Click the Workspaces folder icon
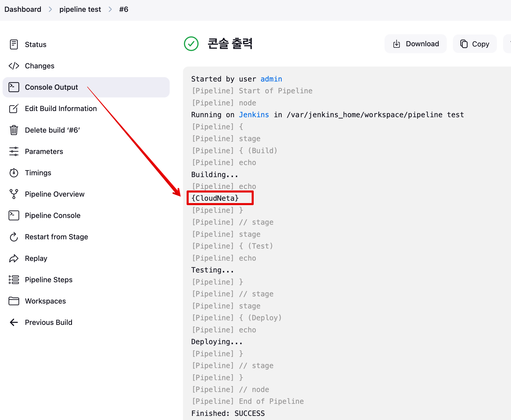The width and height of the screenshot is (511, 420). point(14,301)
